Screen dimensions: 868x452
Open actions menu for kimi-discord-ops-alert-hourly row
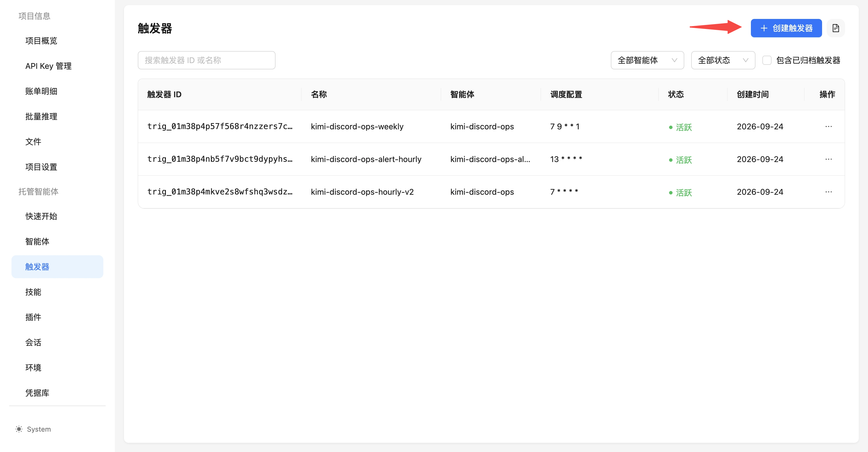[x=828, y=159]
